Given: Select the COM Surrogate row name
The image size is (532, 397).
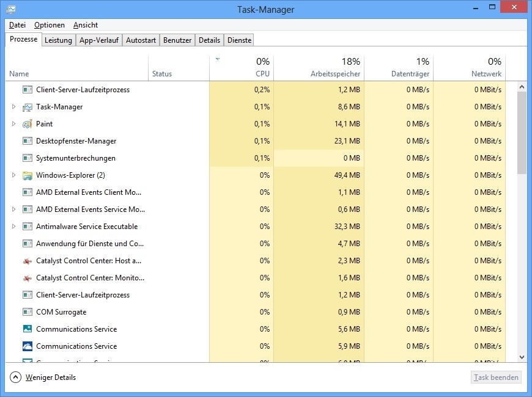Looking at the screenshot, I should pos(61,312).
